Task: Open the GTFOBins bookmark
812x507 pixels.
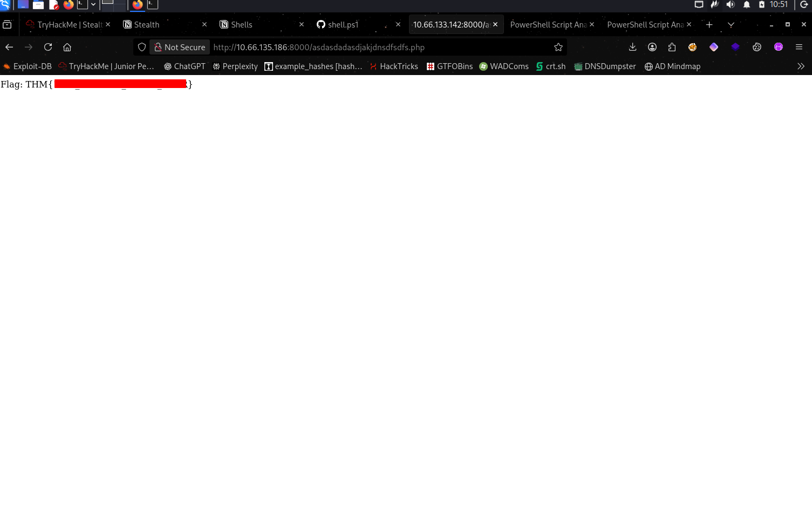Action: click(449, 66)
